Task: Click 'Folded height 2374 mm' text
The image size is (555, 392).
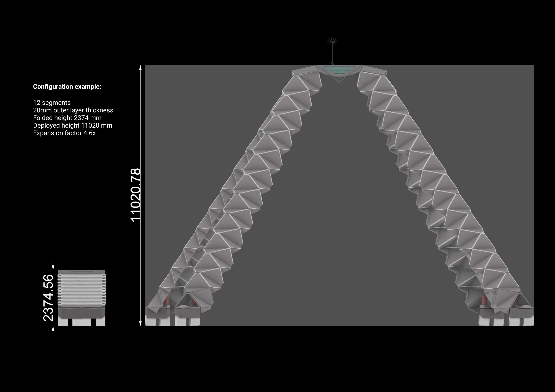Action: [x=67, y=118]
